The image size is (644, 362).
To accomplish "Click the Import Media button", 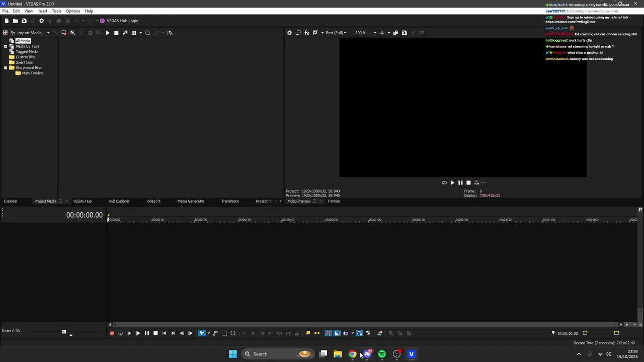I will click(x=27, y=33).
